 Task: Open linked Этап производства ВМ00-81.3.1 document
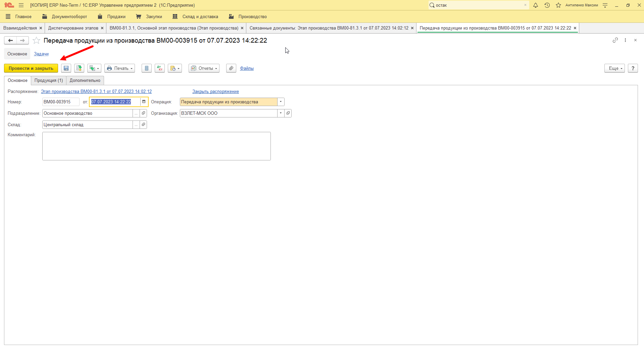tap(96, 91)
